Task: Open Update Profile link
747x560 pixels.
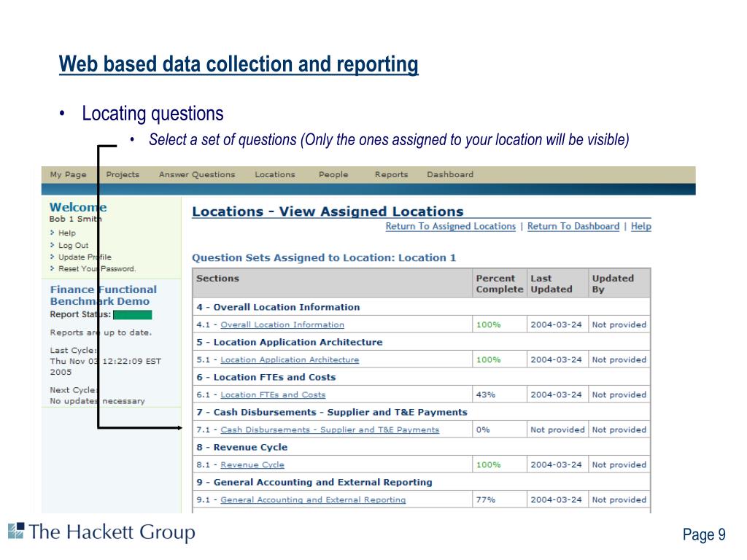Action: [x=85, y=257]
